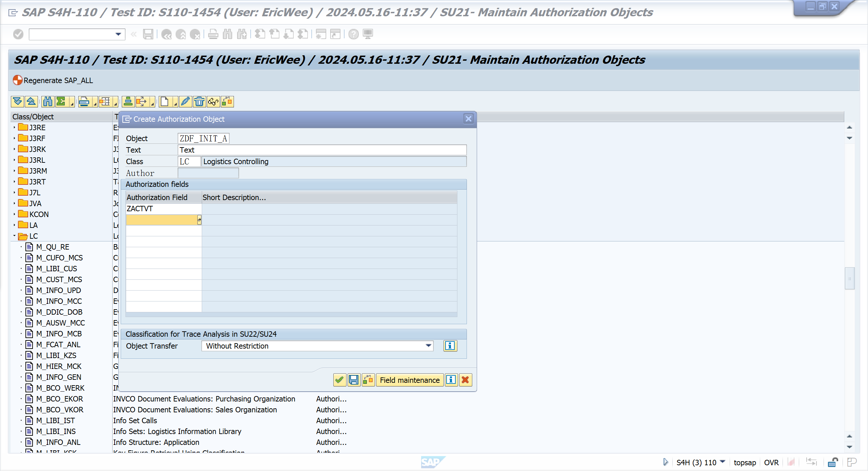This screenshot has height=471, width=868.
Task: Click the red X Cancel icon in dialog
Action: tap(466, 380)
